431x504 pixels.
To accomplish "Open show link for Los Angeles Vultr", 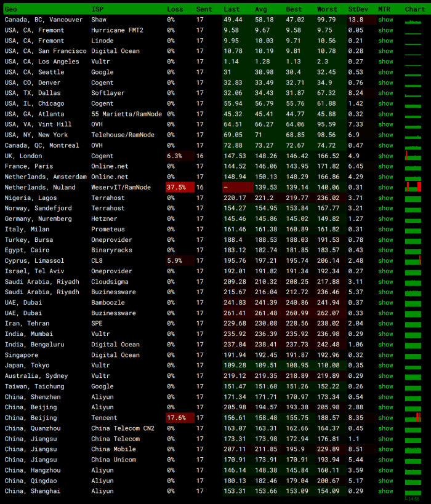I will point(385,62).
